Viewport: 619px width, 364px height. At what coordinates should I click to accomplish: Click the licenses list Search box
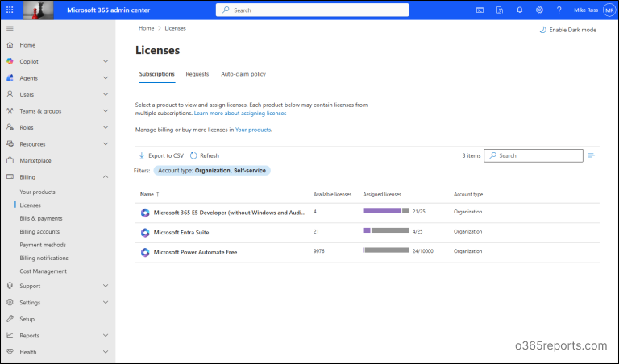534,155
